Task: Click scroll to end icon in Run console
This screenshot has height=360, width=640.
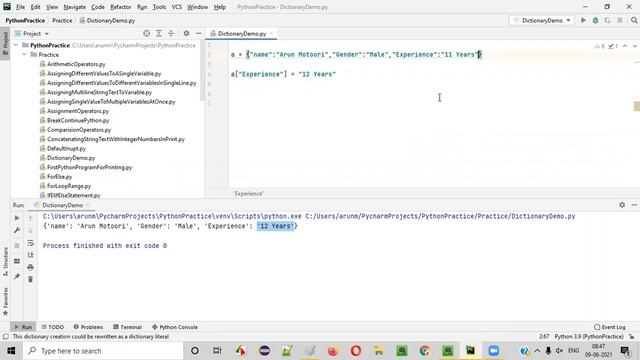Action: 30,255
